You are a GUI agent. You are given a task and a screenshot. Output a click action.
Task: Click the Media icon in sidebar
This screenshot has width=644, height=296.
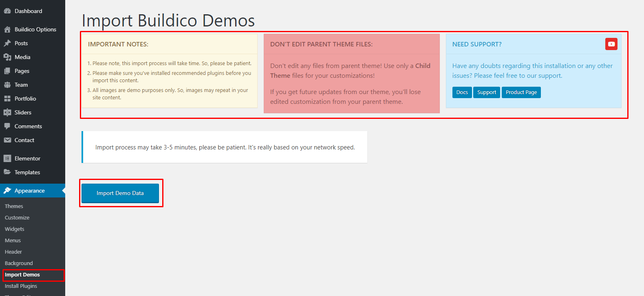[x=7, y=57]
